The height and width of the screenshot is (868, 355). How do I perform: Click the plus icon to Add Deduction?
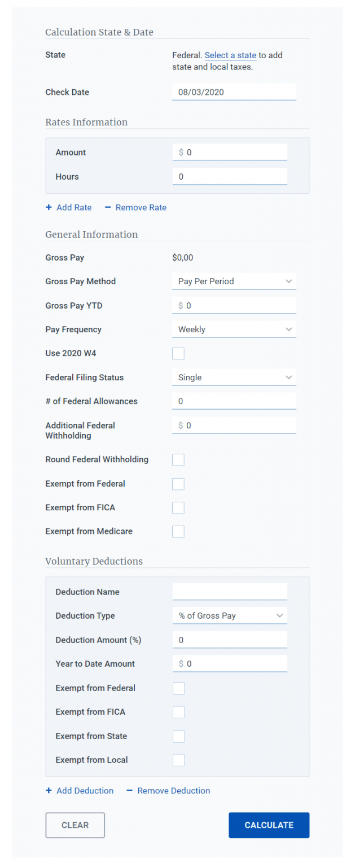[x=49, y=791]
